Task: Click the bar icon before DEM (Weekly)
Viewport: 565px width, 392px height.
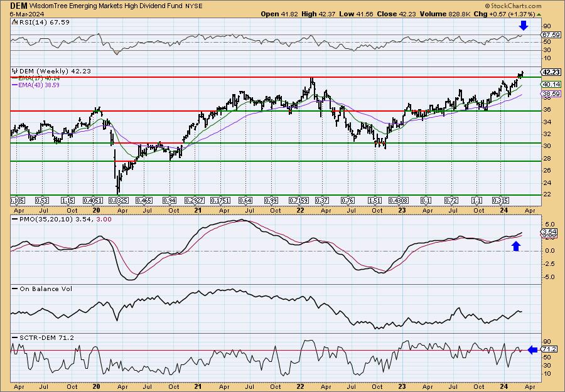Action: [14, 71]
